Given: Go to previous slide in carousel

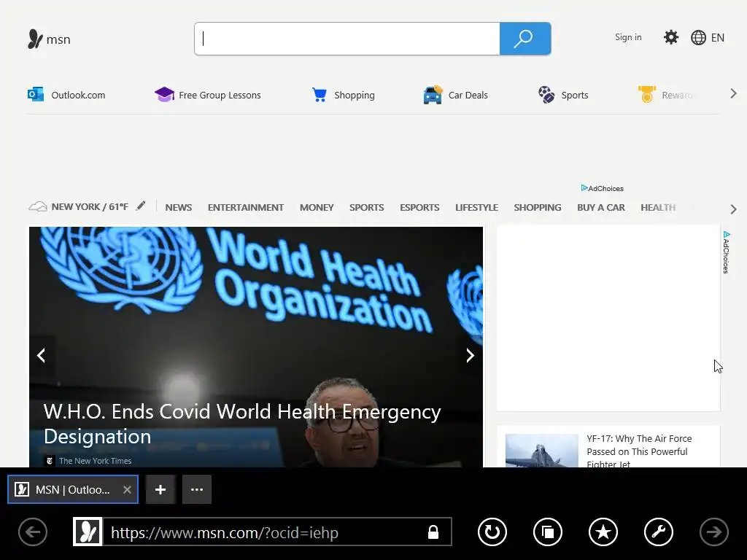Looking at the screenshot, I should (x=42, y=355).
